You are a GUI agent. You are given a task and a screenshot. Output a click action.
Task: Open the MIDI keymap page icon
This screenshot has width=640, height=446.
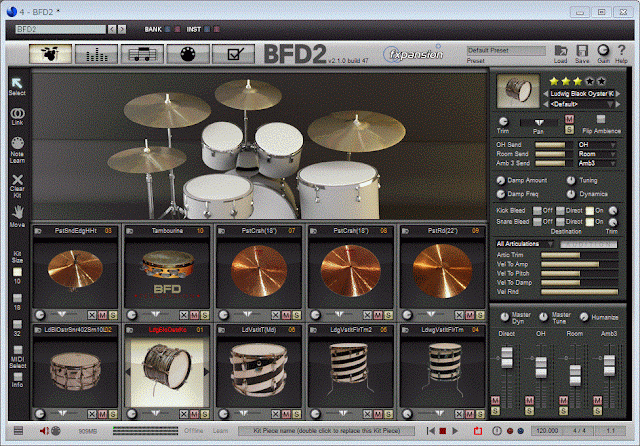(x=187, y=54)
